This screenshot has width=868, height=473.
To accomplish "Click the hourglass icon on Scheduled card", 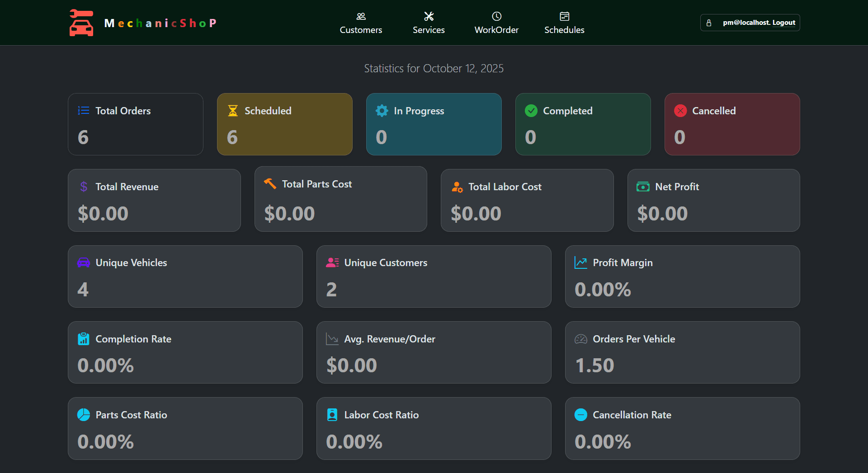I will coord(233,111).
